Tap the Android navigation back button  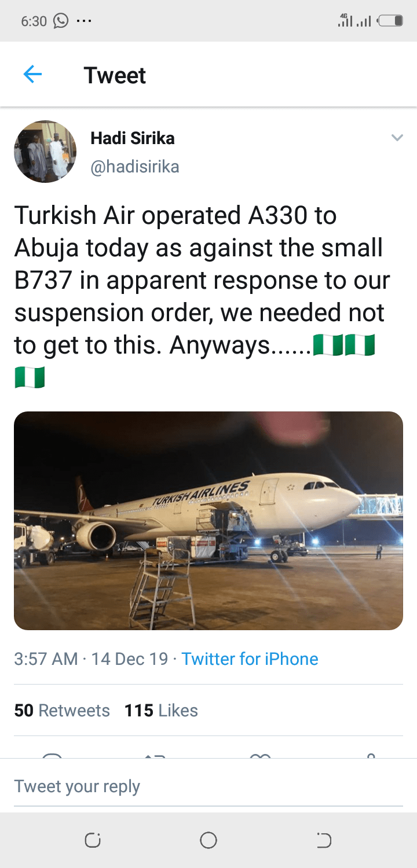324,840
